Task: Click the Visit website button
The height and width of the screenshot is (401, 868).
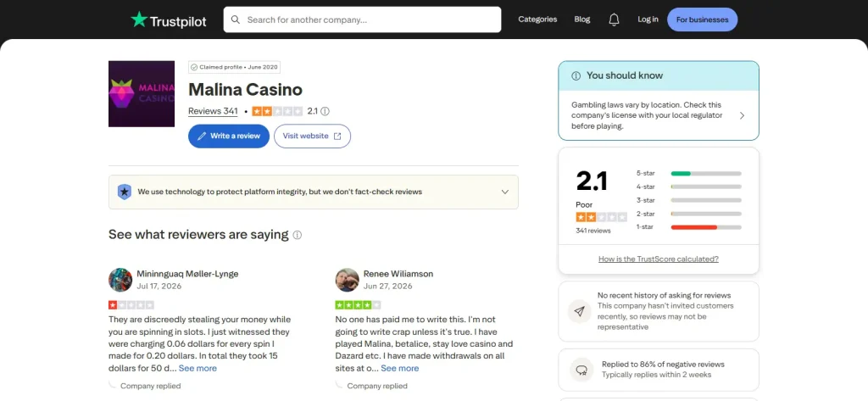Action: coord(312,136)
